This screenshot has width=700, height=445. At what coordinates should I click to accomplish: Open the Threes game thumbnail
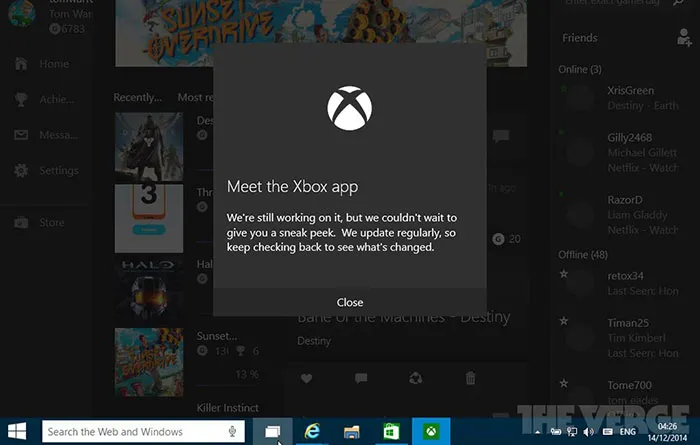coord(149,219)
